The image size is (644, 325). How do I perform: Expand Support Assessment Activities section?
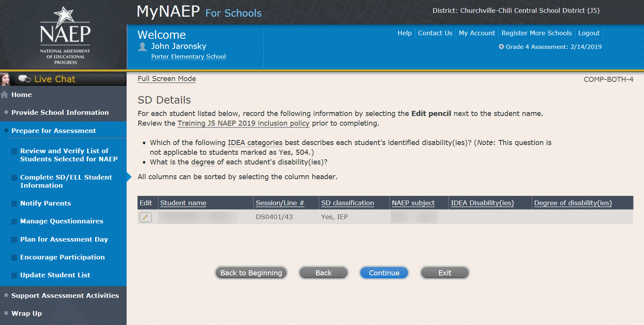click(x=65, y=296)
